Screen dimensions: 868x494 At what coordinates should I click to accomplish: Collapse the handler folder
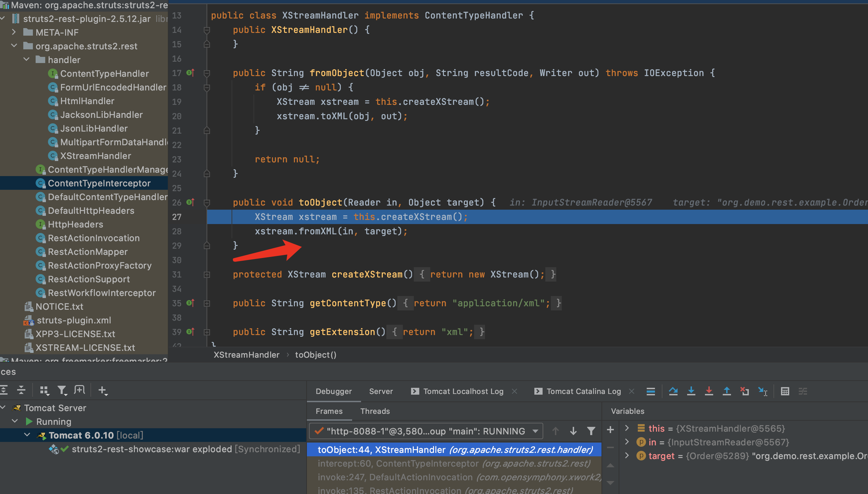click(26, 60)
